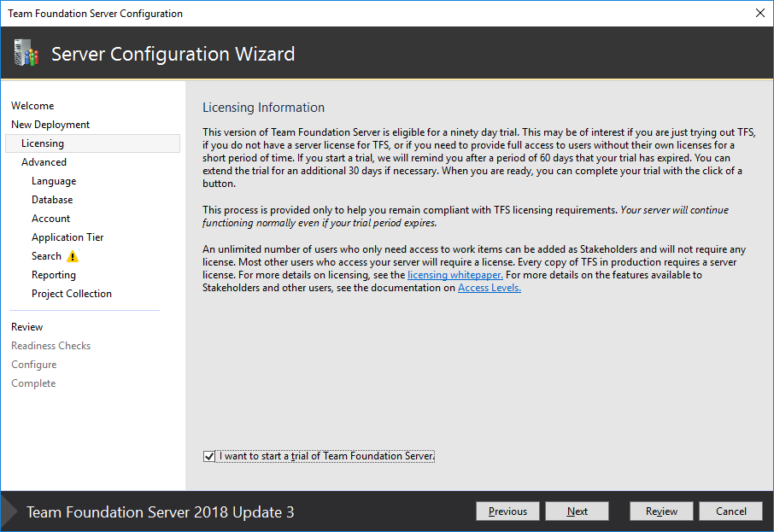
Task: Open the licensing whitepaper link
Action: tap(454, 275)
